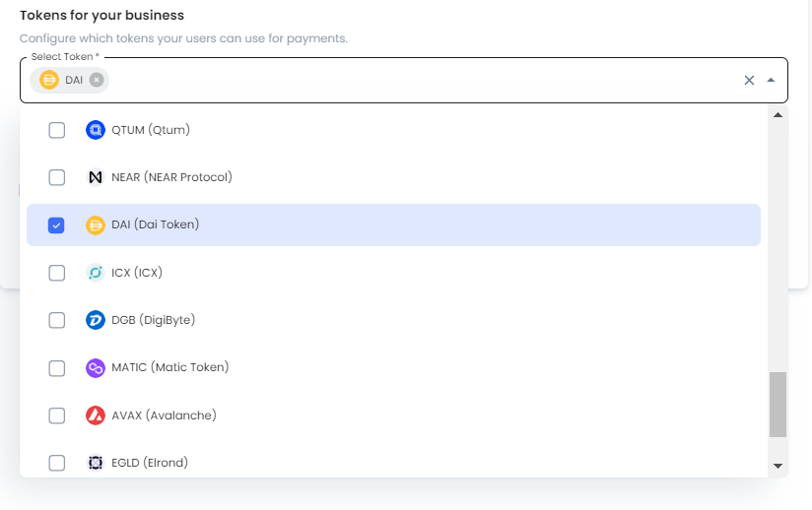Click the Avalanche red logo icon
Viewport: 812px width, 510px height.
coord(96,415)
